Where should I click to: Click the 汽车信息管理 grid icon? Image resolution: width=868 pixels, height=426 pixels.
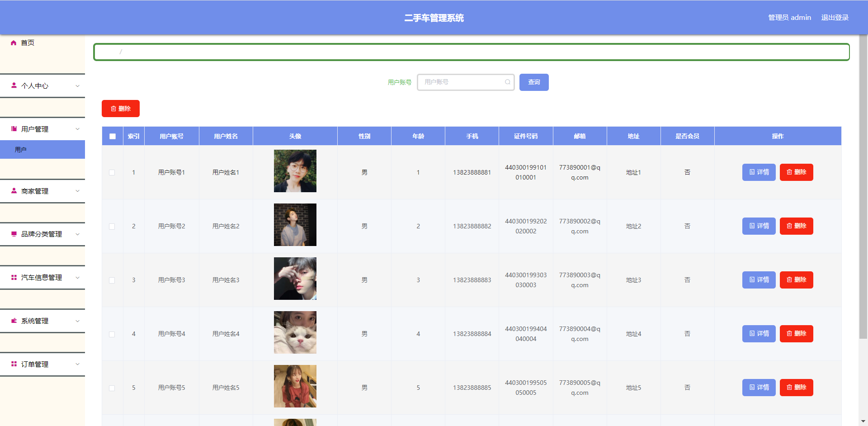[14, 277]
